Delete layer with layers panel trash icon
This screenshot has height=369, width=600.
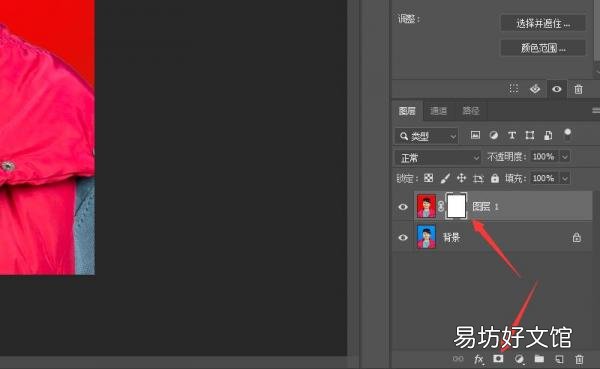(x=579, y=359)
